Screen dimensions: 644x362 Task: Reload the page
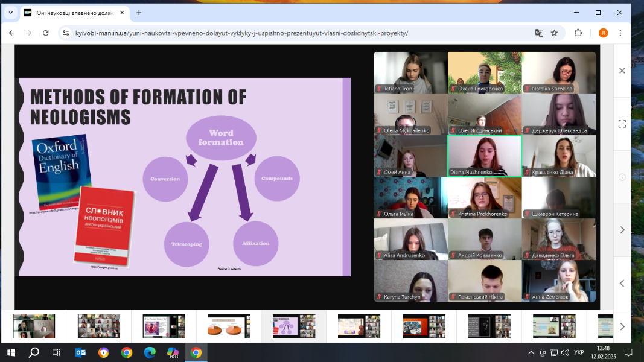click(46, 33)
